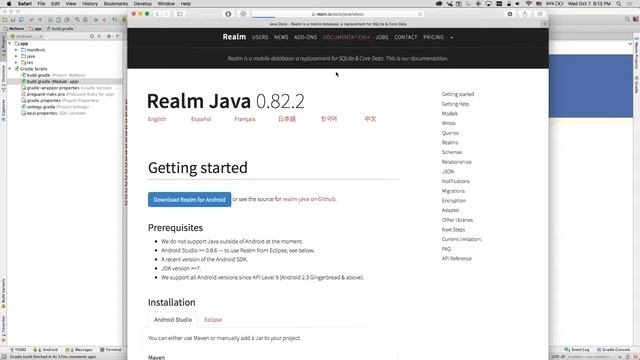Select settings.gradle file
Screen dimensions: 640x360
pyautogui.click(x=55, y=107)
